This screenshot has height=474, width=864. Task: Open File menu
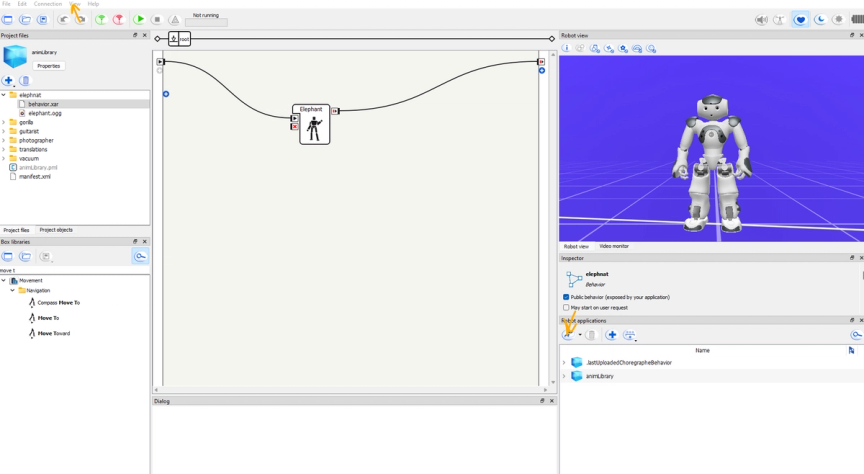(6, 4)
